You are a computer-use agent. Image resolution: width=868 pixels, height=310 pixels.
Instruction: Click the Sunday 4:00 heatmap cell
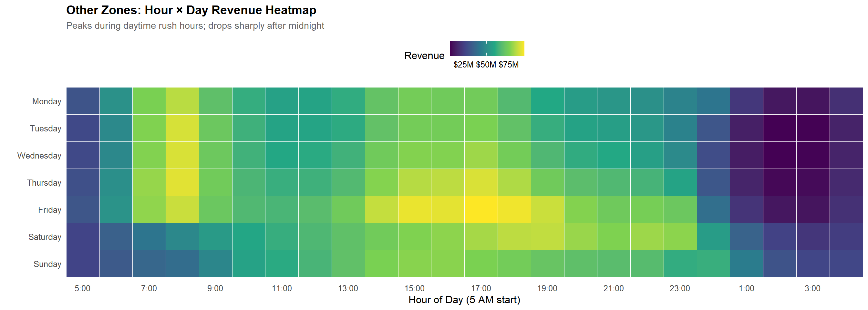[846, 264]
